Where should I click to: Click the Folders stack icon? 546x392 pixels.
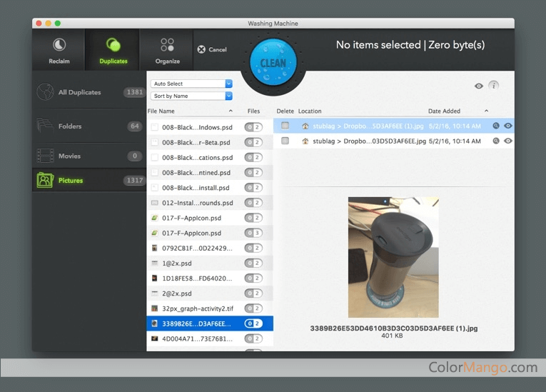pos(45,126)
